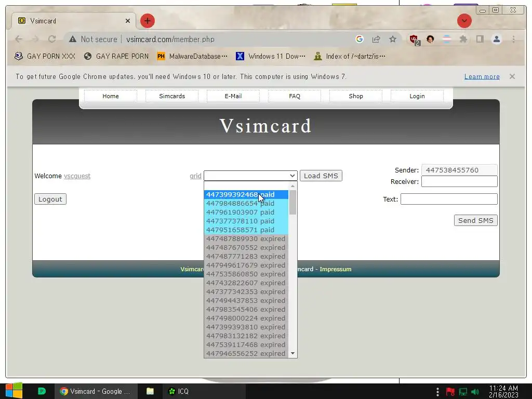The image size is (532, 399).
Task: Open File Explorer from taskbar
Action: pos(150,391)
